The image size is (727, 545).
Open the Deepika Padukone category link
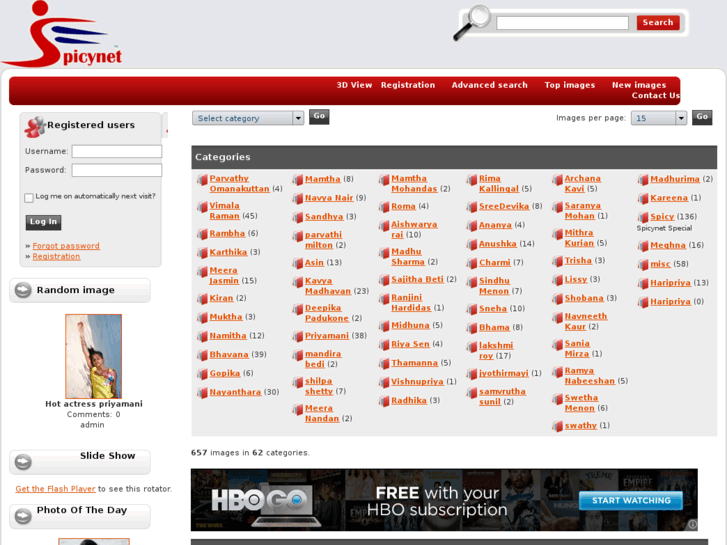pos(326,313)
